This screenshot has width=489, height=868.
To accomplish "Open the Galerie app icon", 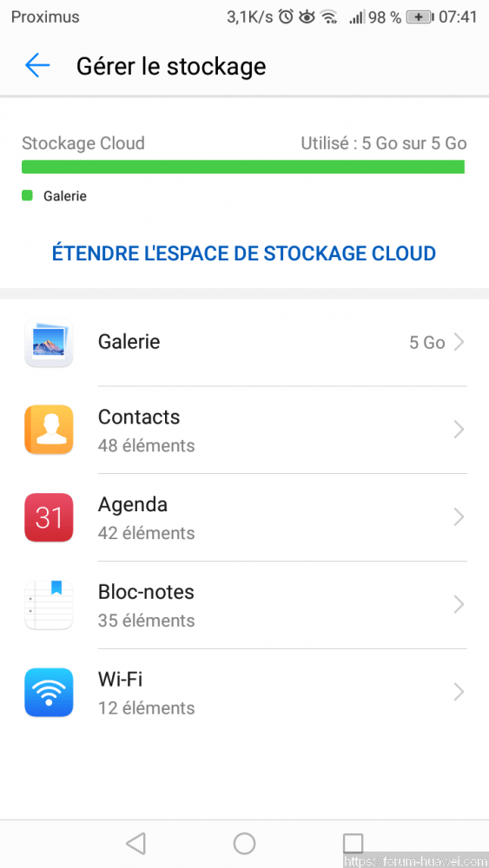I will coord(49,343).
